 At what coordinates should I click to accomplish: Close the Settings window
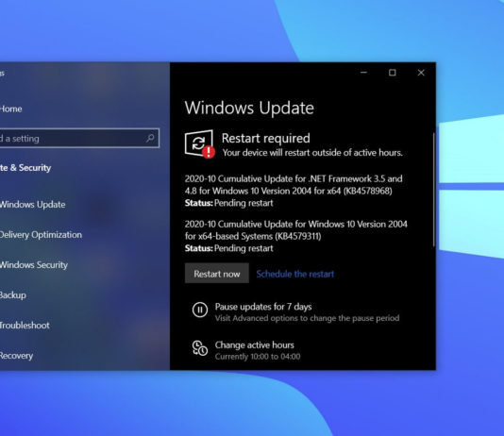[x=421, y=73]
